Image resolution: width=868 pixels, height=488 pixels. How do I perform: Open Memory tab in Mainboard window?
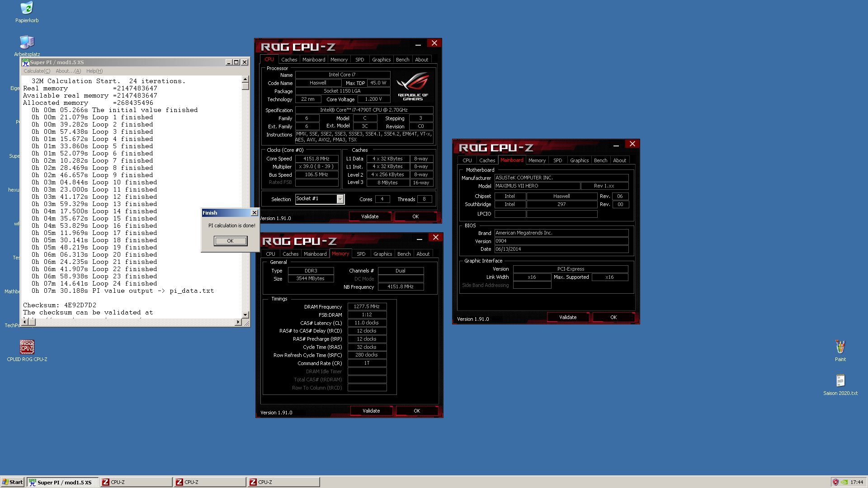click(537, 160)
